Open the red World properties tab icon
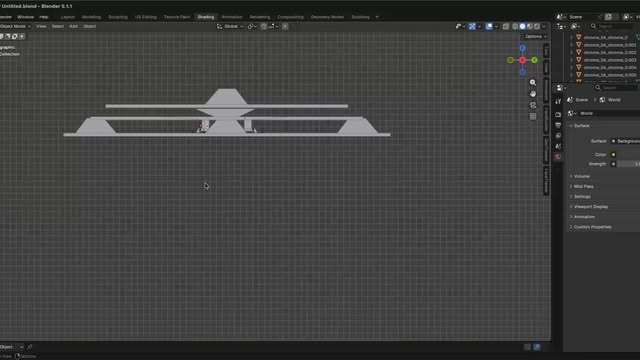The image size is (640, 360). [x=558, y=157]
